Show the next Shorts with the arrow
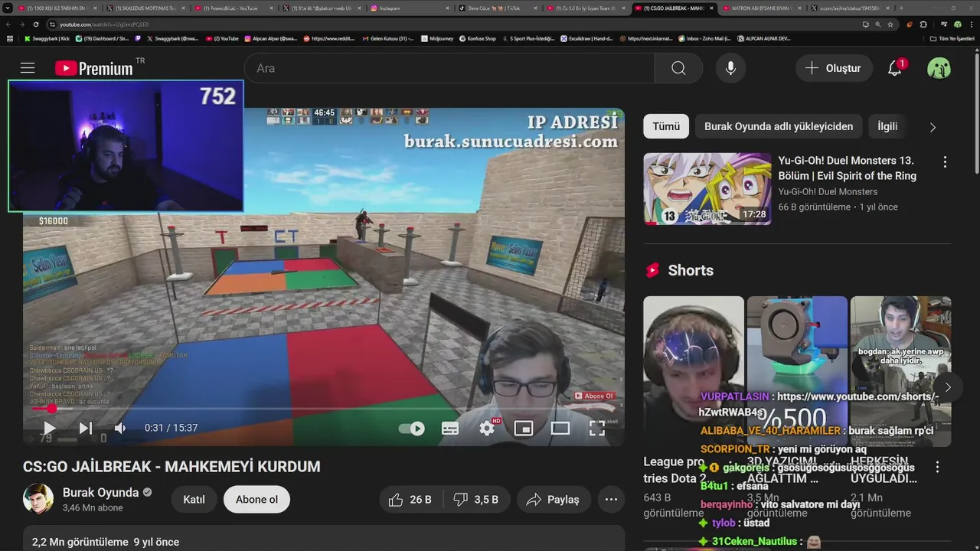This screenshot has height=551, width=980. [x=948, y=387]
